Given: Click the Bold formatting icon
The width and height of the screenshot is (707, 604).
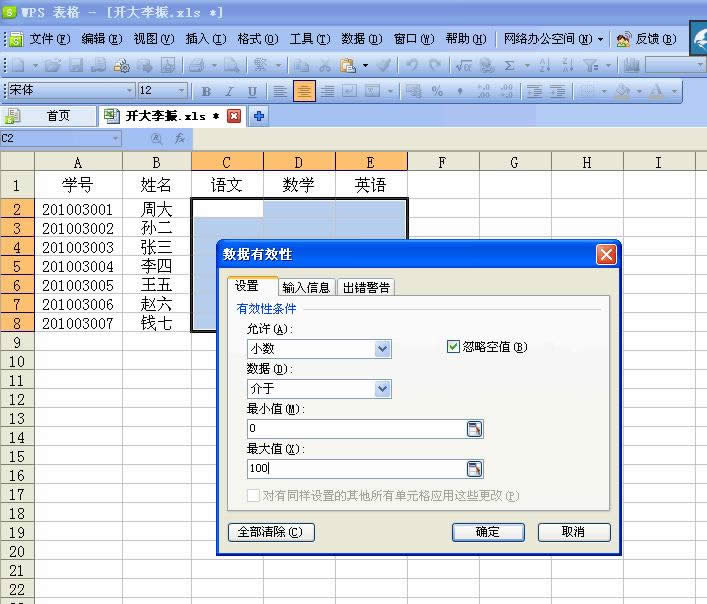Looking at the screenshot, I should tap(207, 92).
